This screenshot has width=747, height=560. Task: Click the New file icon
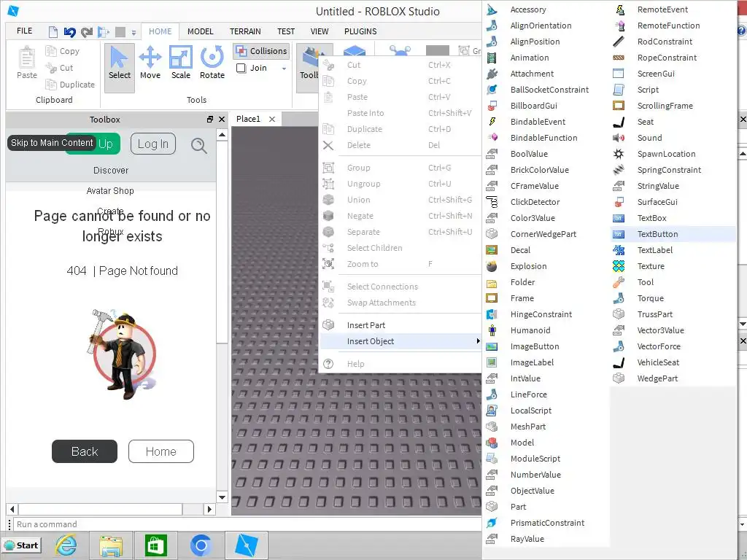point(53,32)
